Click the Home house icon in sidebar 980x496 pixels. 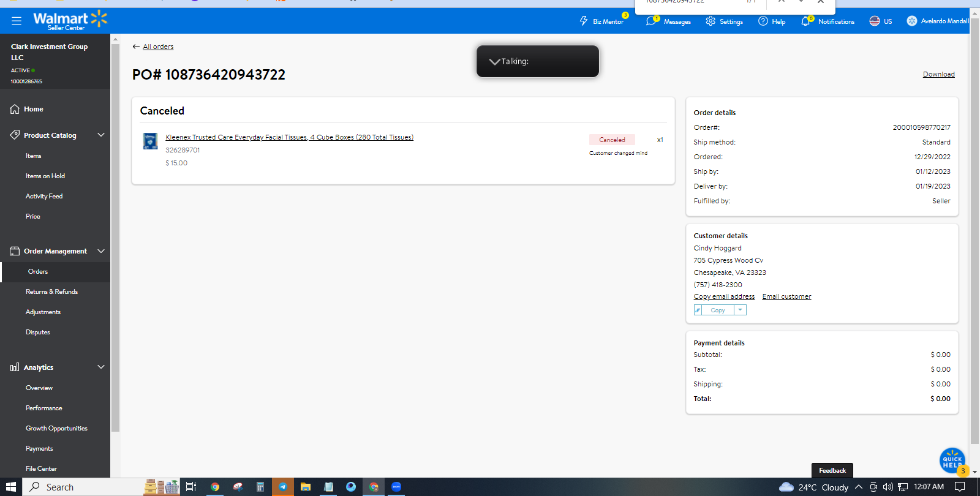15,109
